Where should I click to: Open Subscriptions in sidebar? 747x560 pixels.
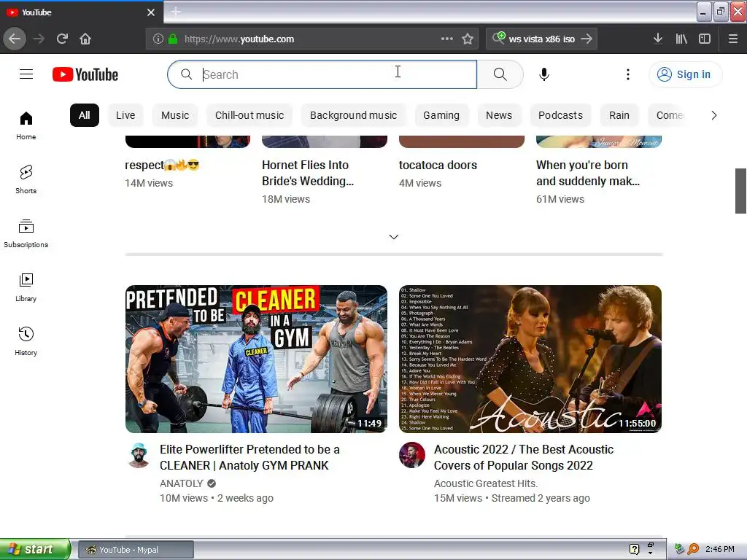pos(26,233)
